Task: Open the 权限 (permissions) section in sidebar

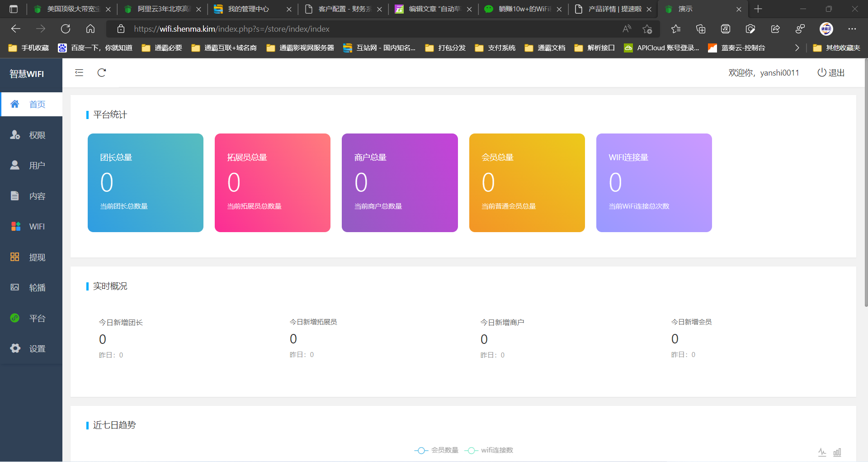Action: click(x=31, y=134)
